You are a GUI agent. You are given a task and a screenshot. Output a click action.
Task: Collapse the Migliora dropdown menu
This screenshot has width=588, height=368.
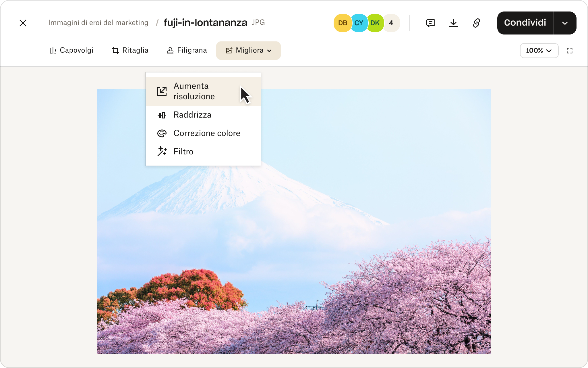point(248,51)
